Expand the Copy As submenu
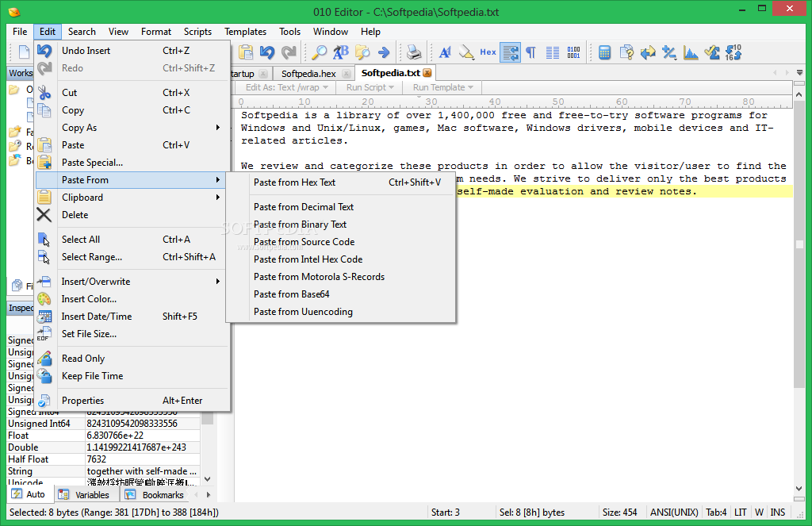The image size is (812, 526). click(132, 128)
